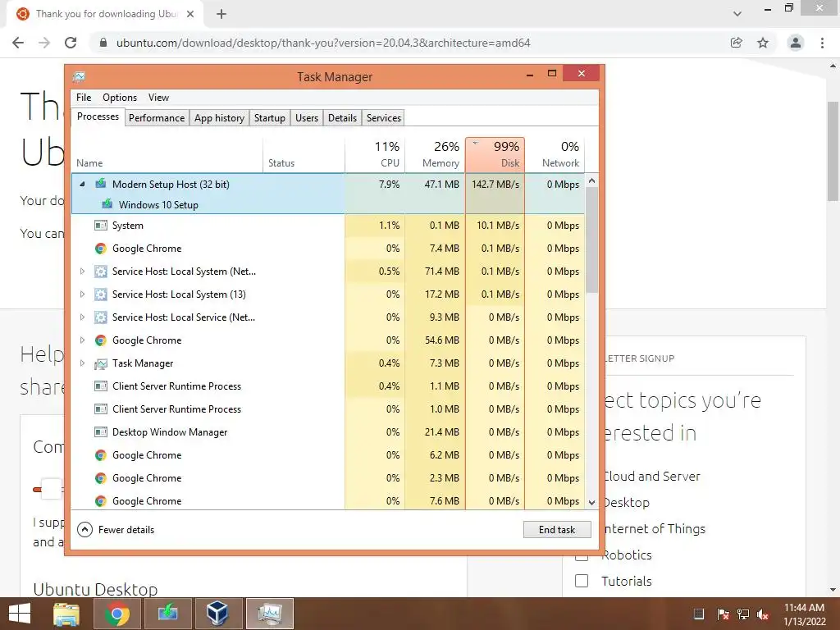Sort processes by the CPU column
The width and height of the screenshot is (840, 630).
coord(375,154)
